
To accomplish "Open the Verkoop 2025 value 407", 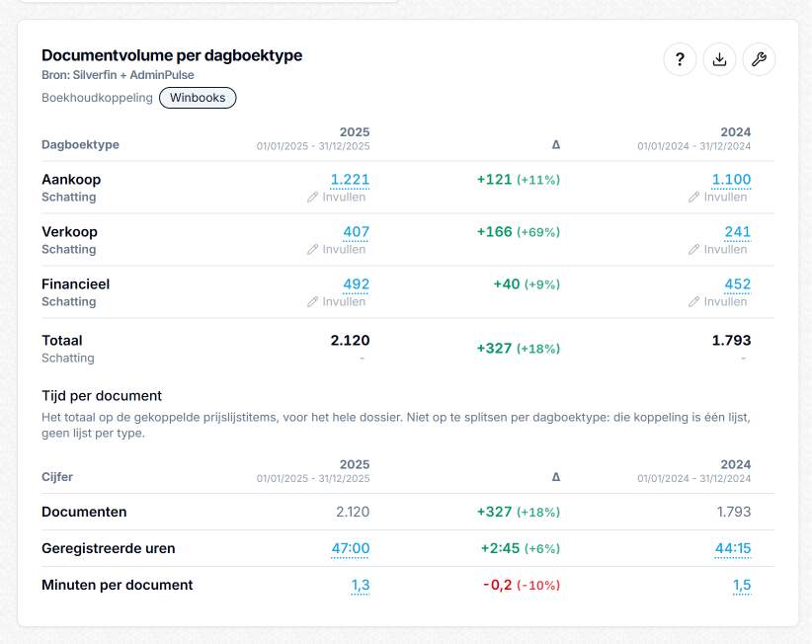I will click(356, 232).
